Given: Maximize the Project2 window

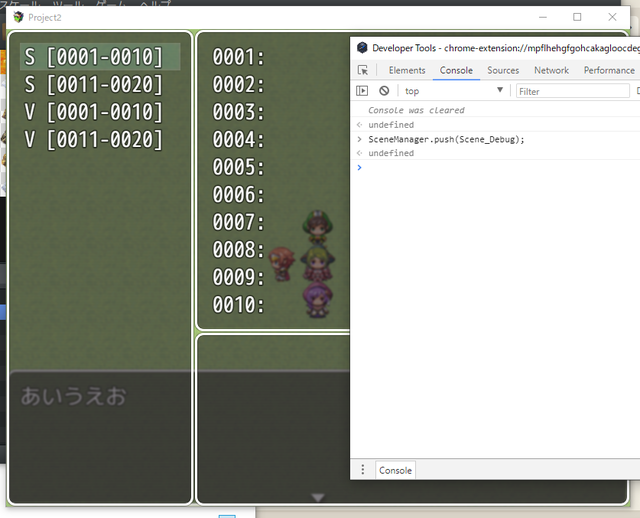Looking at the screenshot, I should tap(577, 17).
